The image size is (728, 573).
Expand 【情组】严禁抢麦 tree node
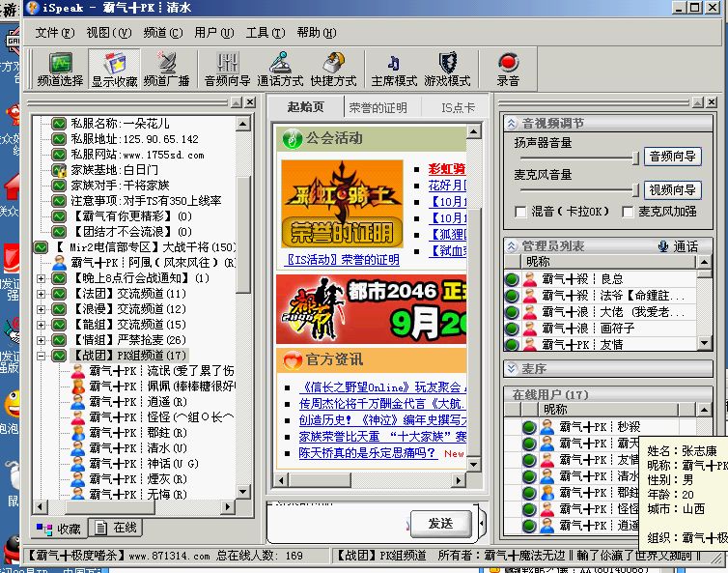pyautogui.click(x=41, y=340)
